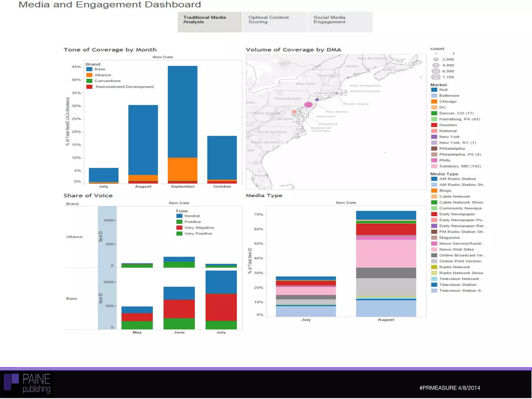532x399 pixels.
Task: Click the Neutral tone legend swatch
Action: [x=179, y=216]
